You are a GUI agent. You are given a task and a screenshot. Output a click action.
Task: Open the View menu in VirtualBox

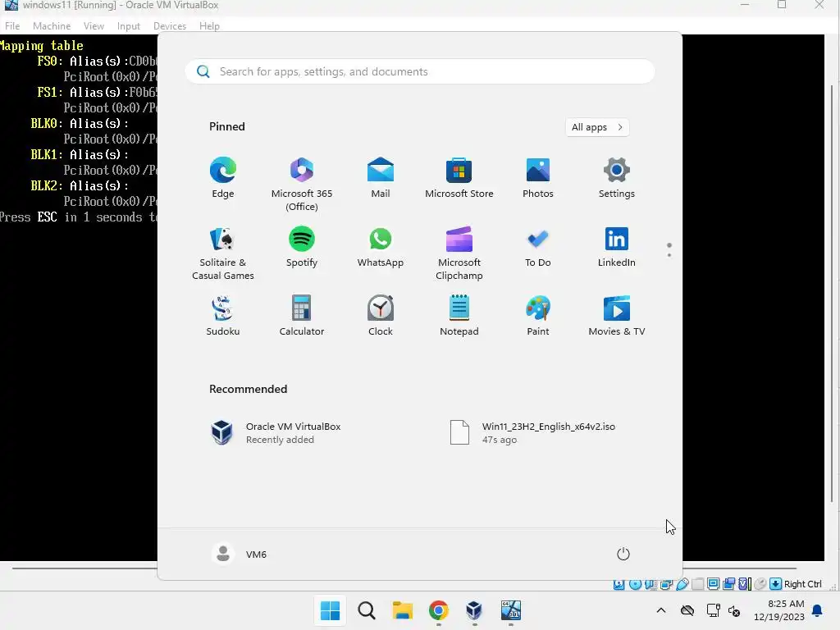(94, 25)
